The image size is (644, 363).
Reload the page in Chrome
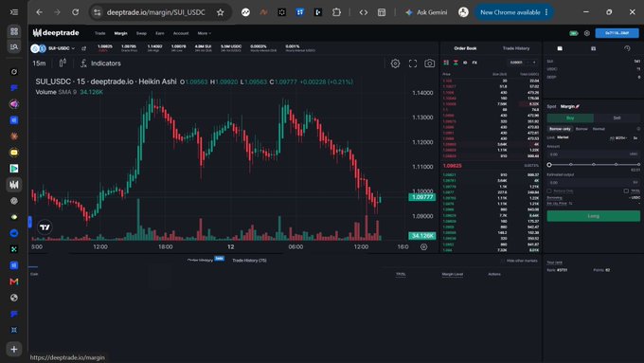[x=75, y=12]
